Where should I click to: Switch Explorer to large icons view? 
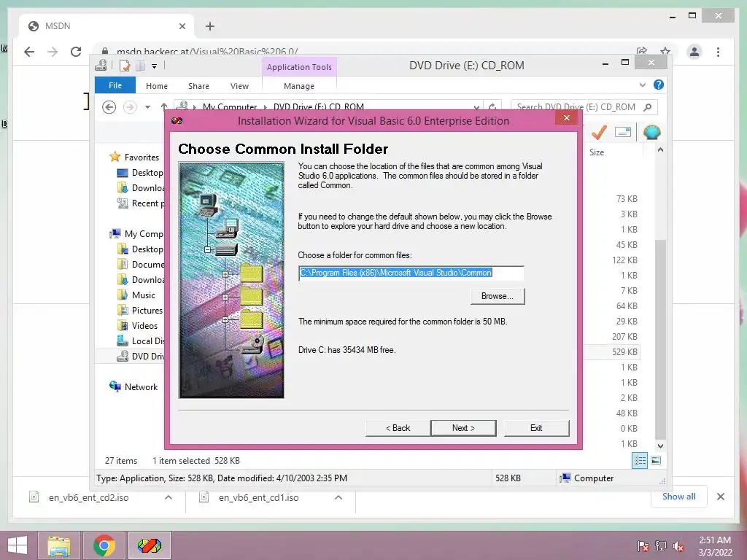656,460
